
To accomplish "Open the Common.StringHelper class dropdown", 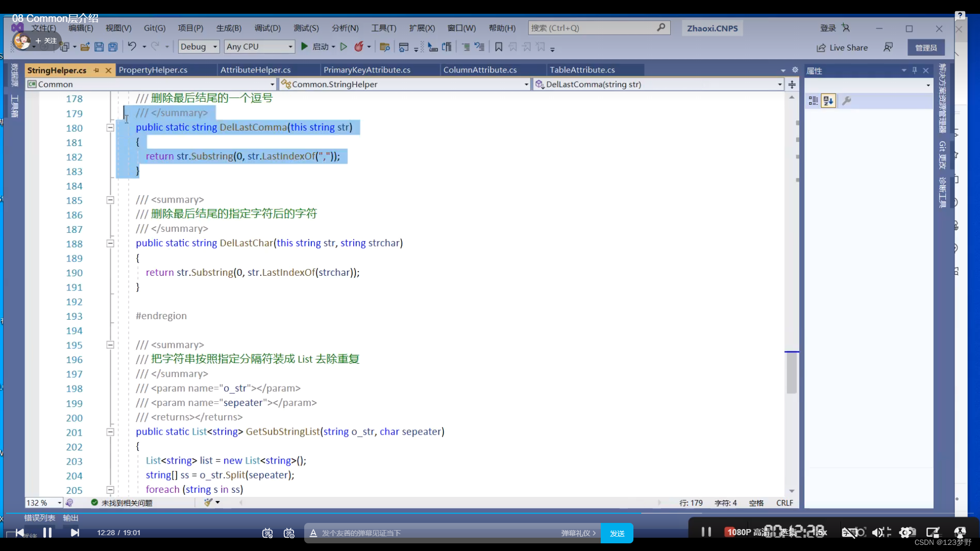I will (x=405, y=84).
